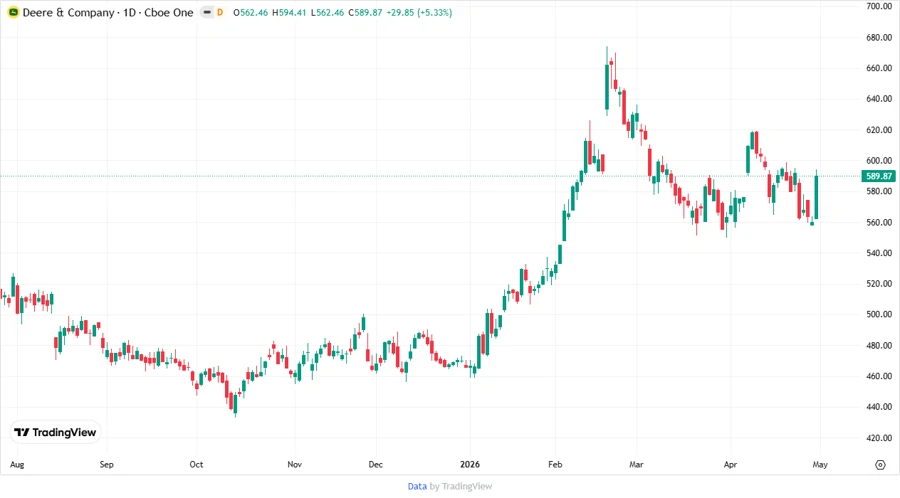Click the Nov time axis label
Viewport: 900px width, 498px height.
(294, 465)
